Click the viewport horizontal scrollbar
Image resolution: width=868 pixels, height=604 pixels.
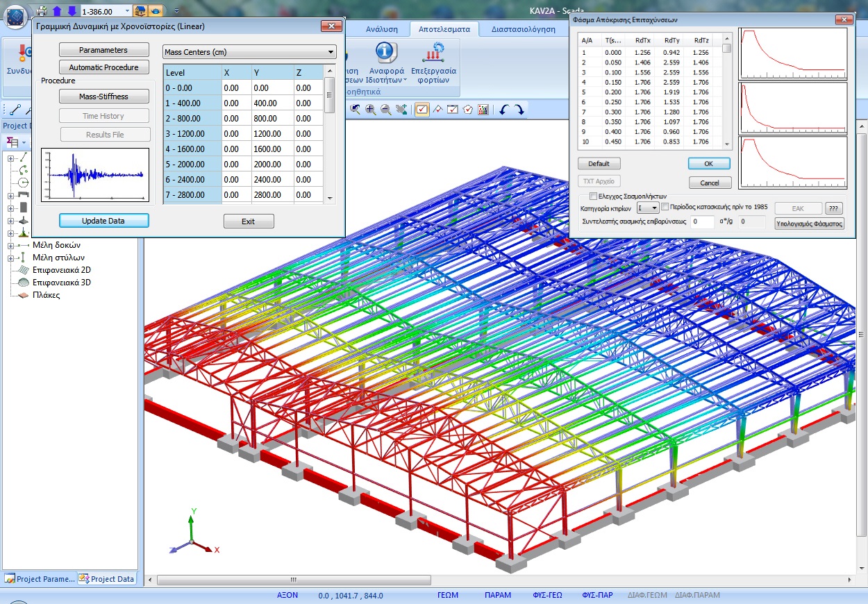click(x=500, y=580)
